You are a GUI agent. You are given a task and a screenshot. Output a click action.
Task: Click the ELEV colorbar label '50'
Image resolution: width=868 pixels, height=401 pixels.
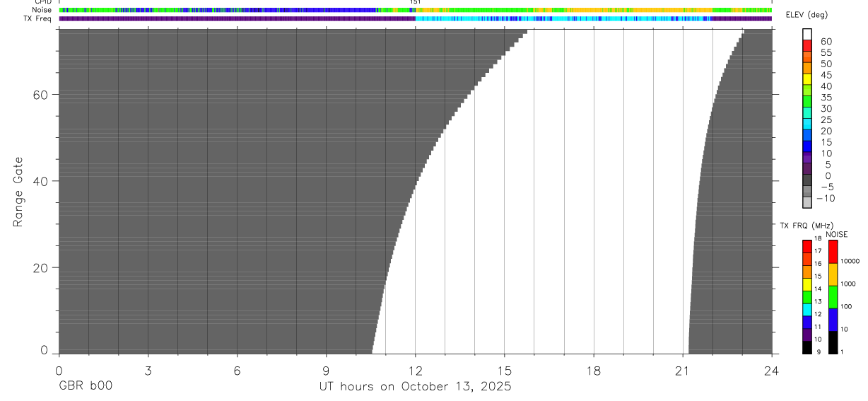(x=826, y=64)
